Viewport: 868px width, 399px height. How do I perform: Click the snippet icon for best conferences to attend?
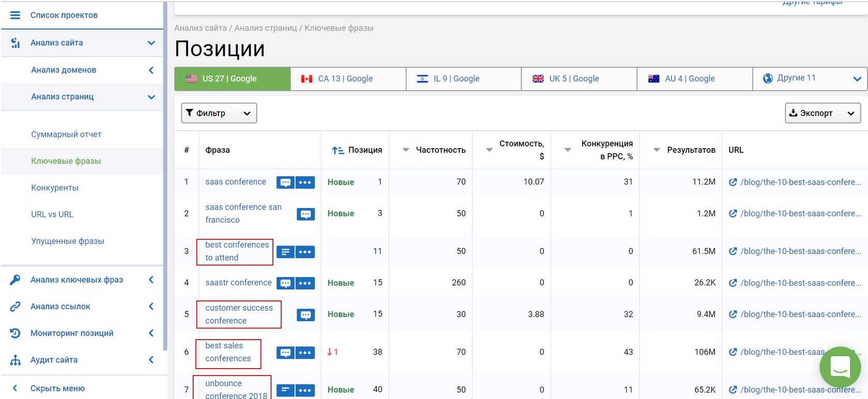(285, 252)
